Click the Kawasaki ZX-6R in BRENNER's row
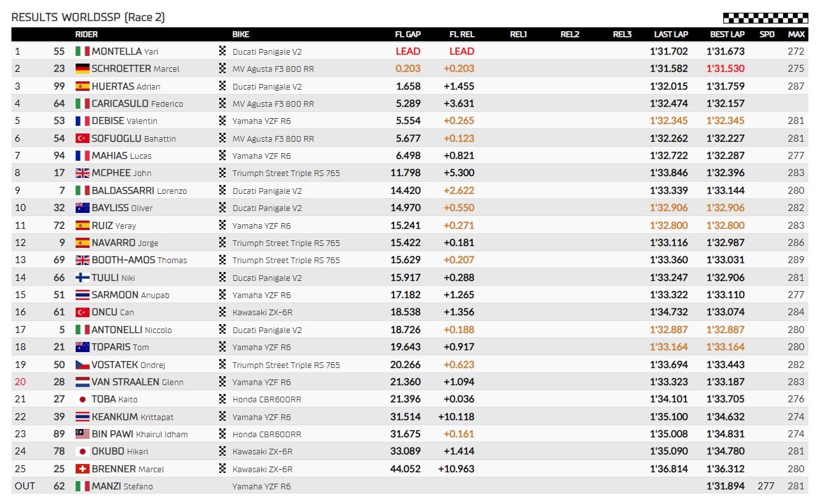 coord(261,469)
